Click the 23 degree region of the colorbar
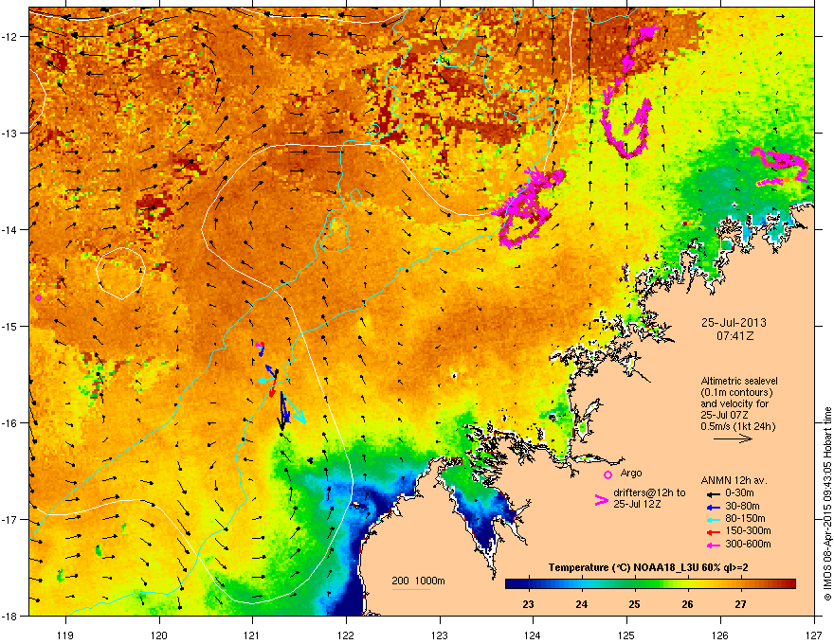834x644 pixels. tap(528, 584)
